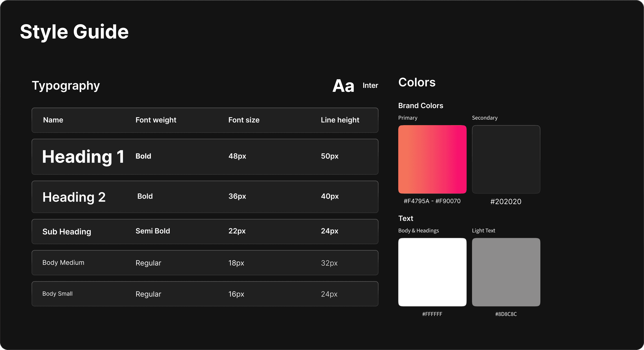The image size is (644, 350).
Task: Click the #F4795A - #F90070 hex label
Action: (432, 201)
